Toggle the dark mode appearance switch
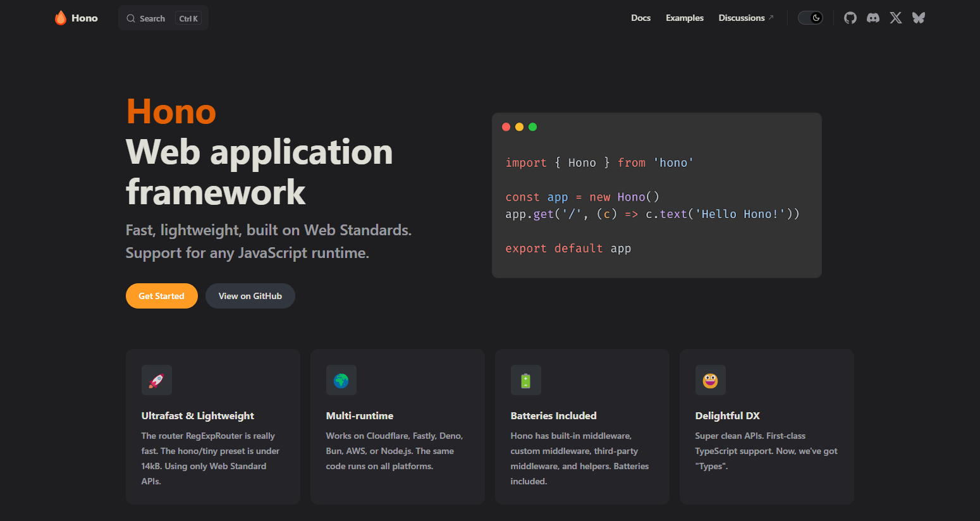980x521 pixels. point(810,18)
